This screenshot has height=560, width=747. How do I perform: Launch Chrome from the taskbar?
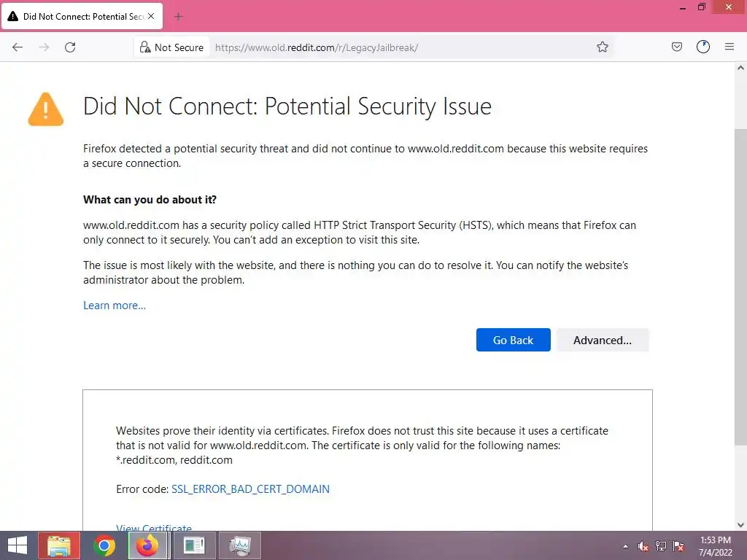[x=104, y=545]
